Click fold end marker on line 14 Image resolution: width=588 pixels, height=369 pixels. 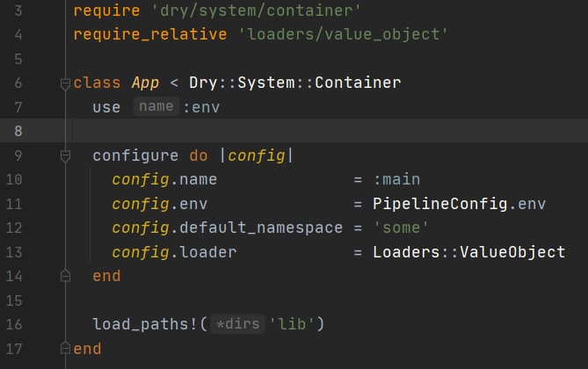pos(65,277)
